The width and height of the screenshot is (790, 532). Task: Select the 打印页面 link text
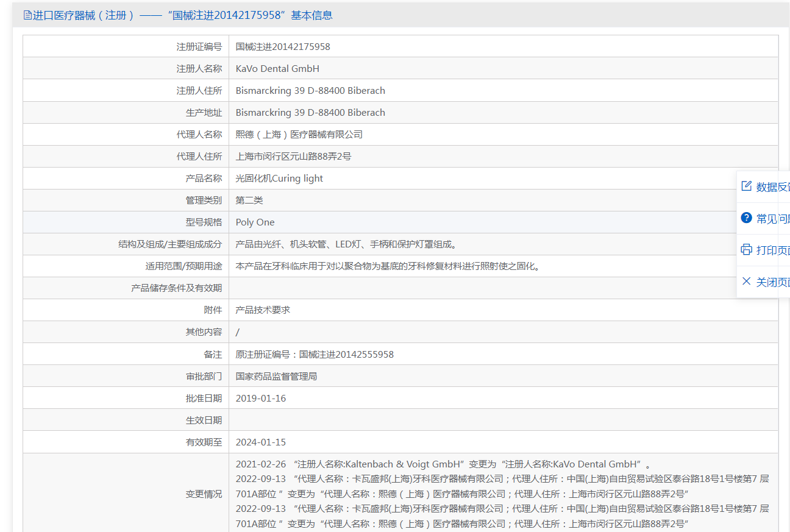773,250
